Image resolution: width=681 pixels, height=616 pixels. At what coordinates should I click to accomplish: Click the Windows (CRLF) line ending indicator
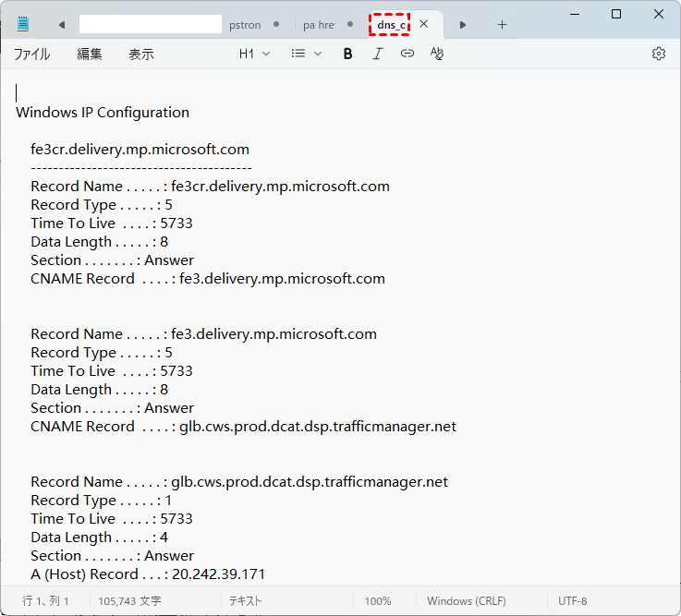coord(466,600)
